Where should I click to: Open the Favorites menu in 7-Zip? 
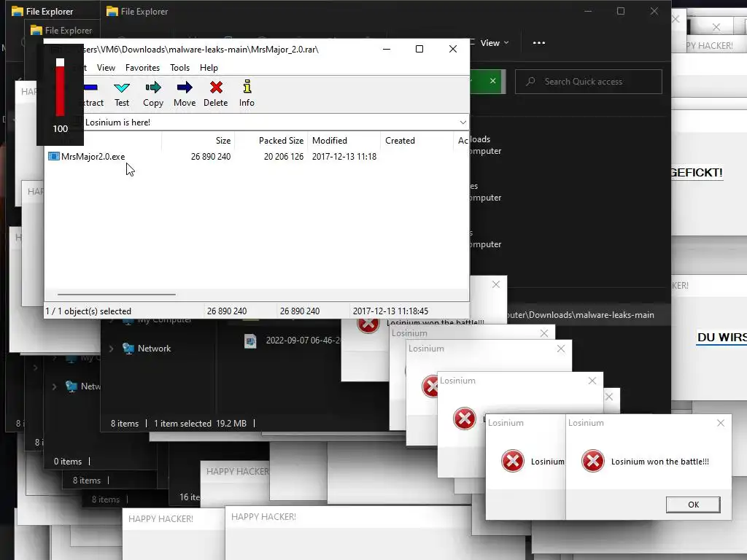[x=142, y=68]
